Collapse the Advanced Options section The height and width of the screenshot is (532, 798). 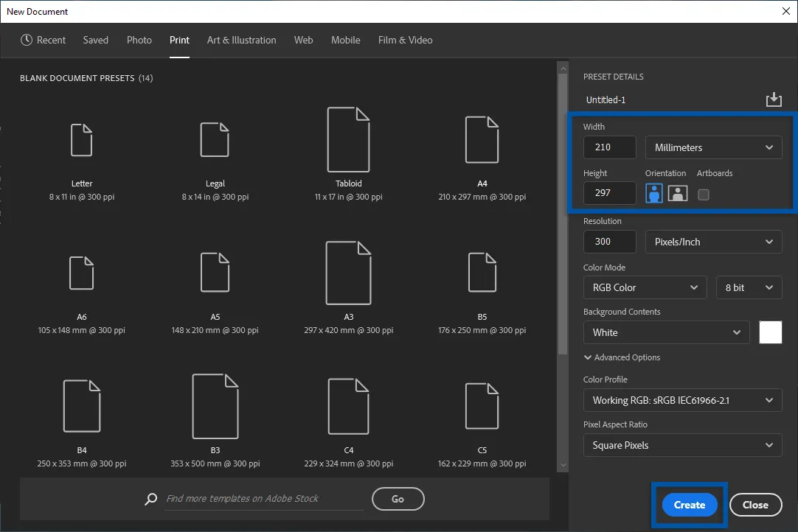tap(622, 357)
